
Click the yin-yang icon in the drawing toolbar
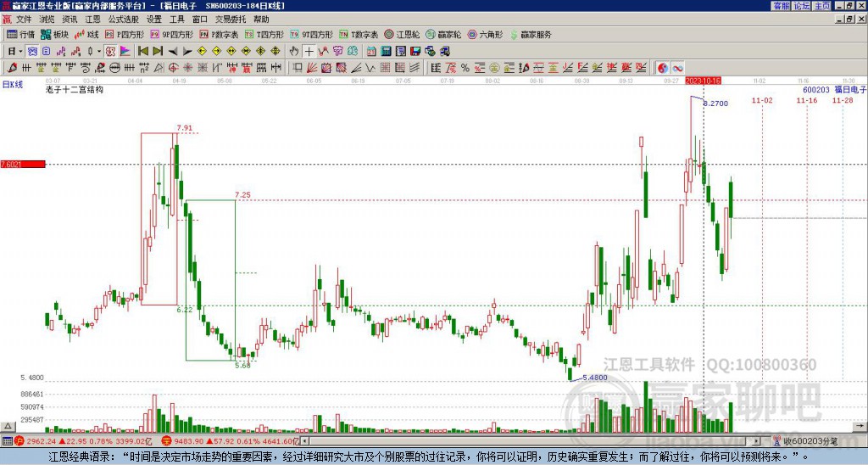point(662,67)
